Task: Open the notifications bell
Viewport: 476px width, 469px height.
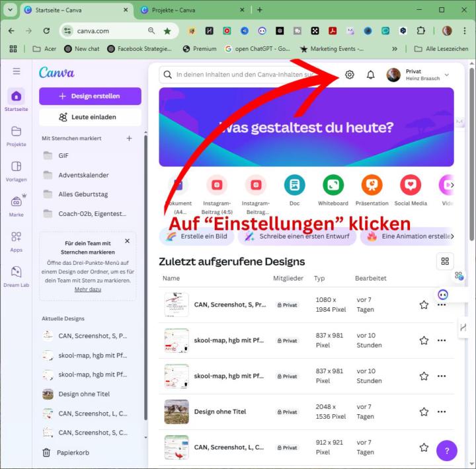Action: click(x=370, y=75)
